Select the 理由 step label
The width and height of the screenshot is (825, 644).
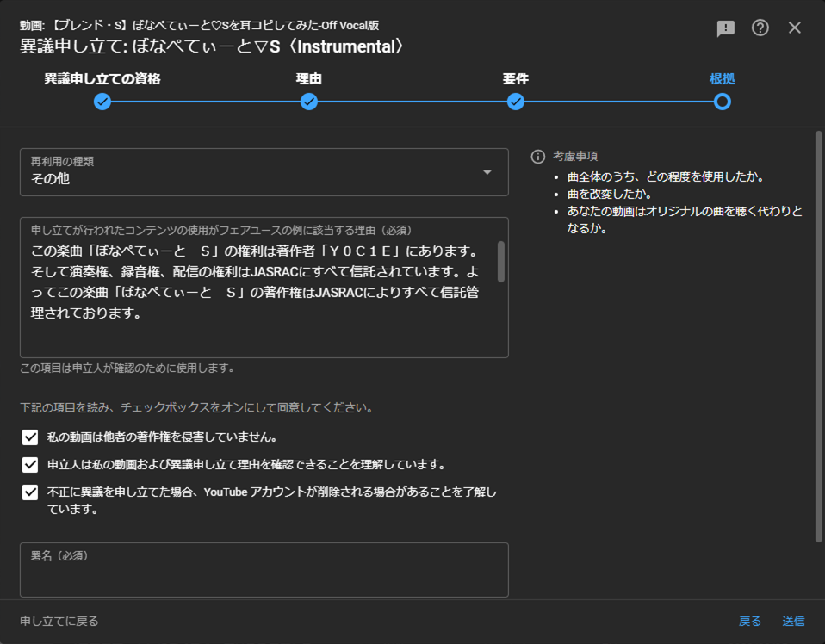coord(309,79)
